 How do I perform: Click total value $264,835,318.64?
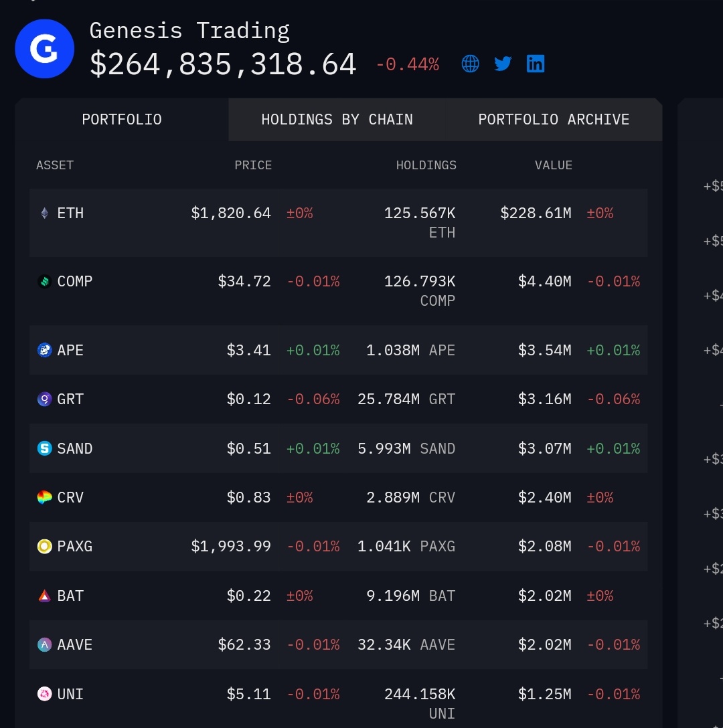coord(223,64)
